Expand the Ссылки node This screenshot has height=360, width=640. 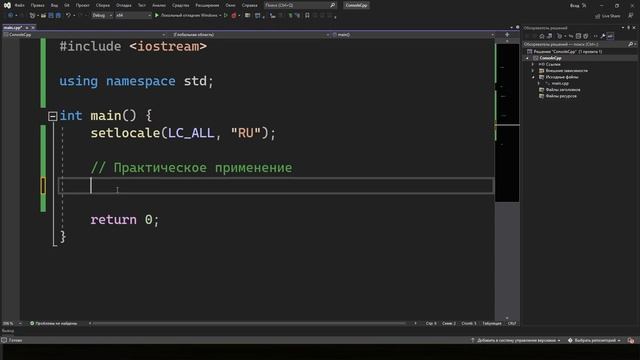point(533,64)
